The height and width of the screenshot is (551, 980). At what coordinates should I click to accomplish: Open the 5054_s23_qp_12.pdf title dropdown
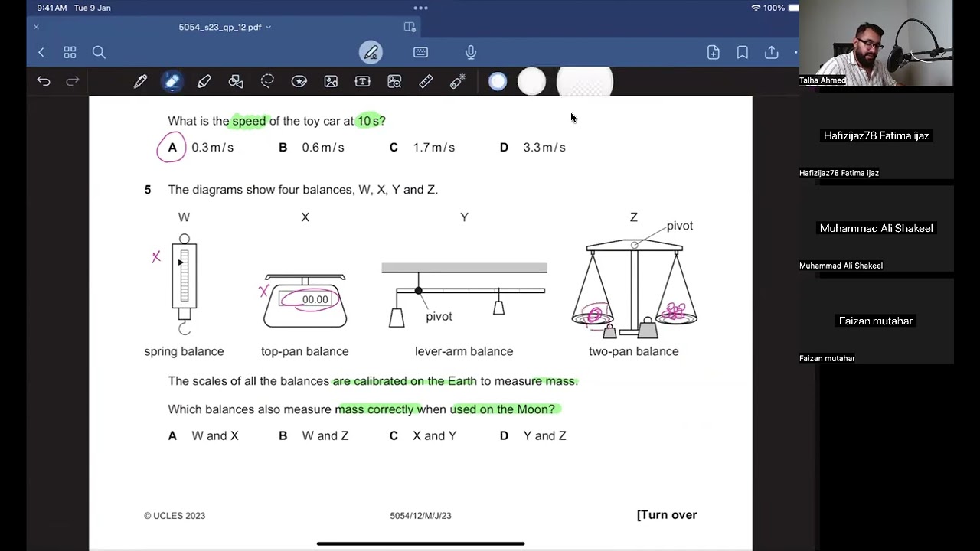pyautogui.click(x=225, y=27)
